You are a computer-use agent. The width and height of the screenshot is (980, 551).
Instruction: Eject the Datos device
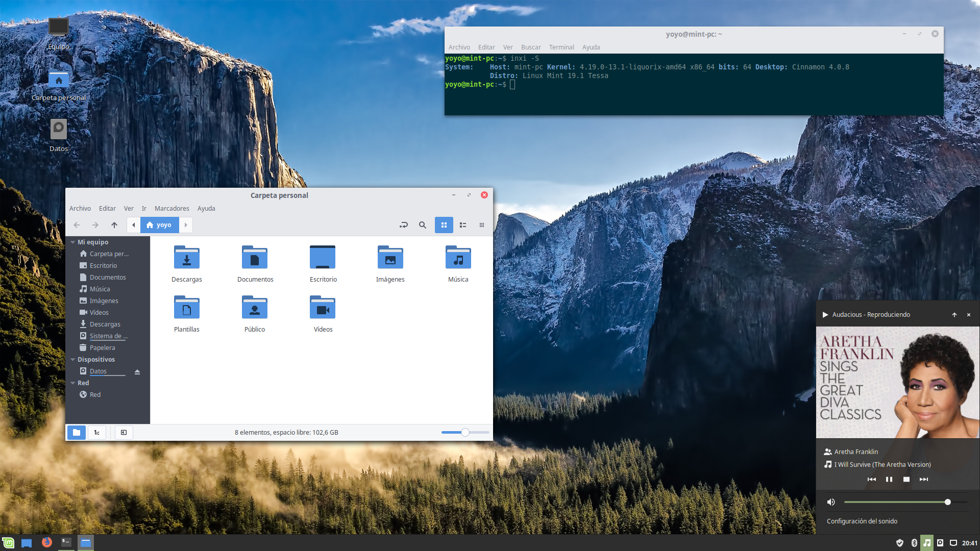[137, 372]
